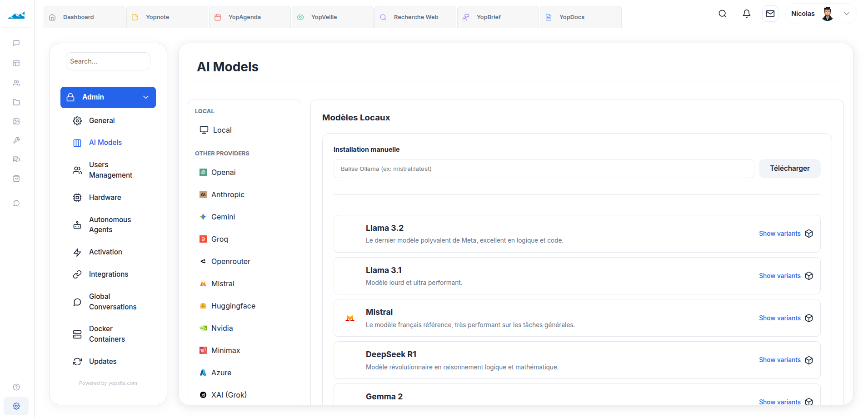This screenshot has width=868, height=418.
Task: Open the Recherche Web tab
Action: click(415, 17)
